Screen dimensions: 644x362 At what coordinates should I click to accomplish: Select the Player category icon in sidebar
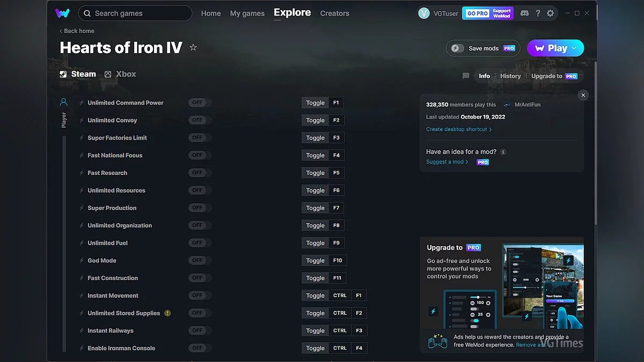pyautogui.click(x=63, y=102)
